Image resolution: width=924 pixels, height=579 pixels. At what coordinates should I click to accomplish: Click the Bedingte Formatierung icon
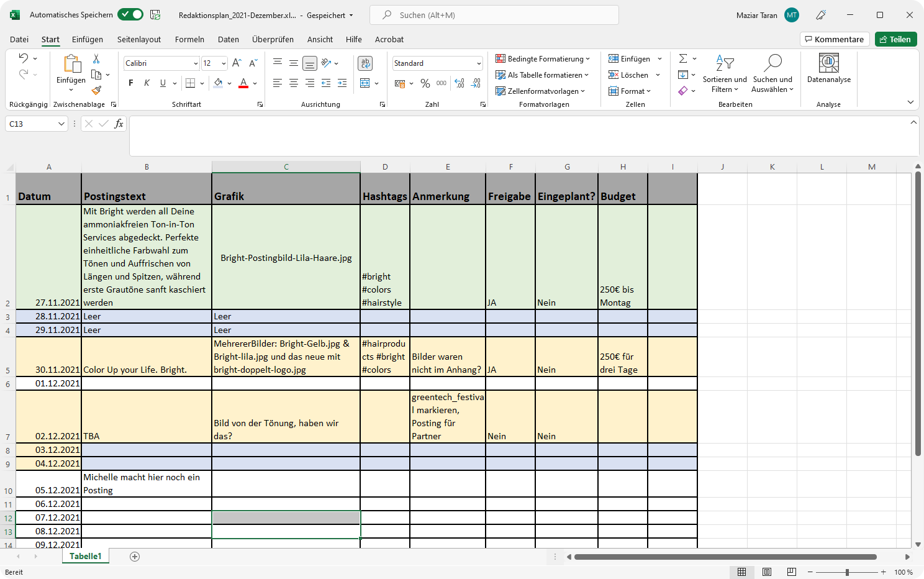click(x=500, y=58)
